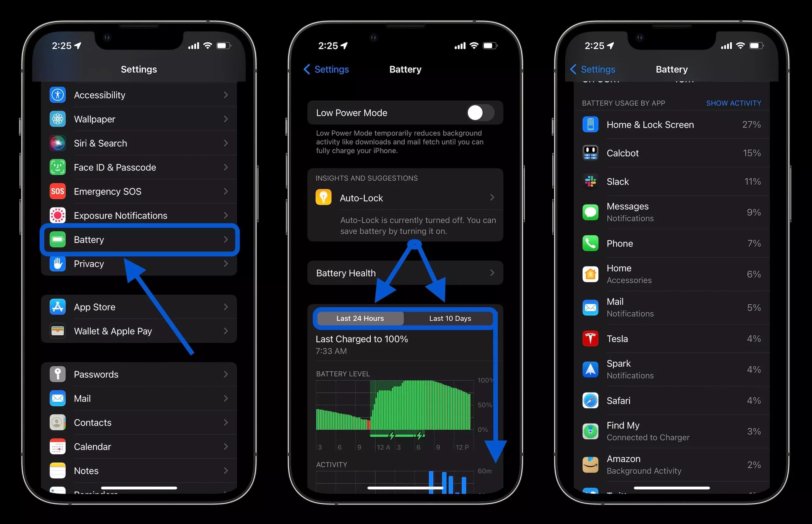Tap the Siri & Search icon
812x524 pixels.
59,143
